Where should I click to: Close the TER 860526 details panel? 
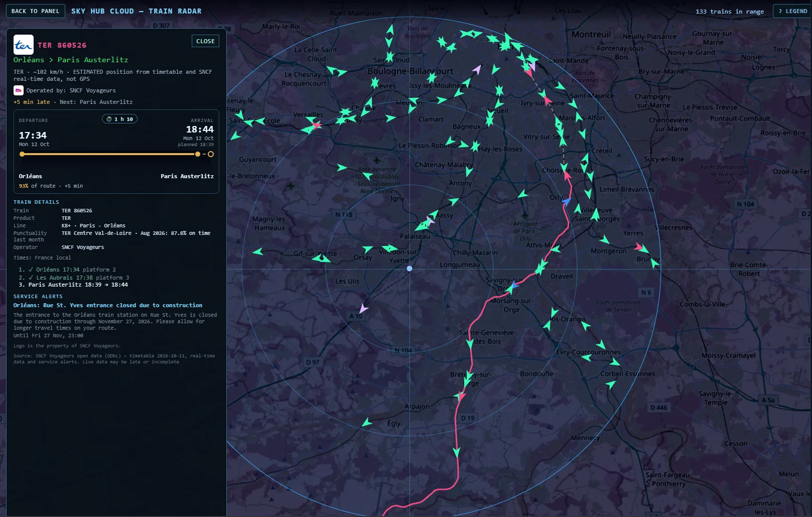tap(205, 41)
